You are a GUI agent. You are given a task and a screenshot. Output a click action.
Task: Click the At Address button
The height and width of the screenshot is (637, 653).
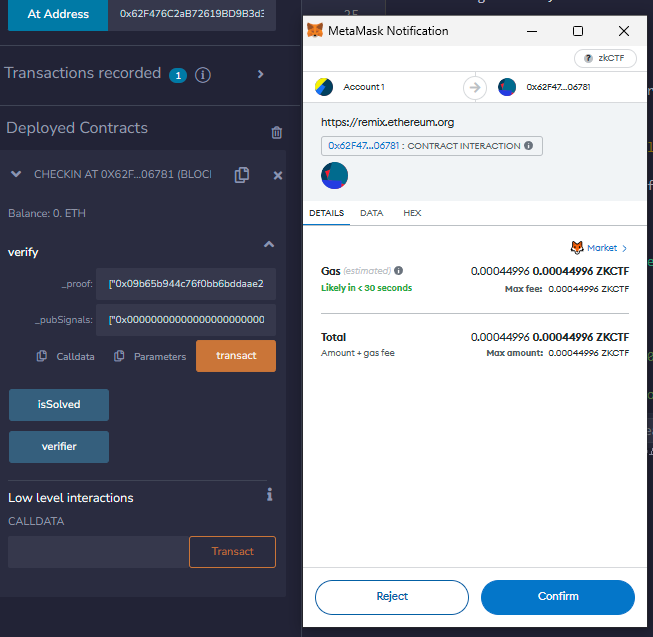click(58, 15)
